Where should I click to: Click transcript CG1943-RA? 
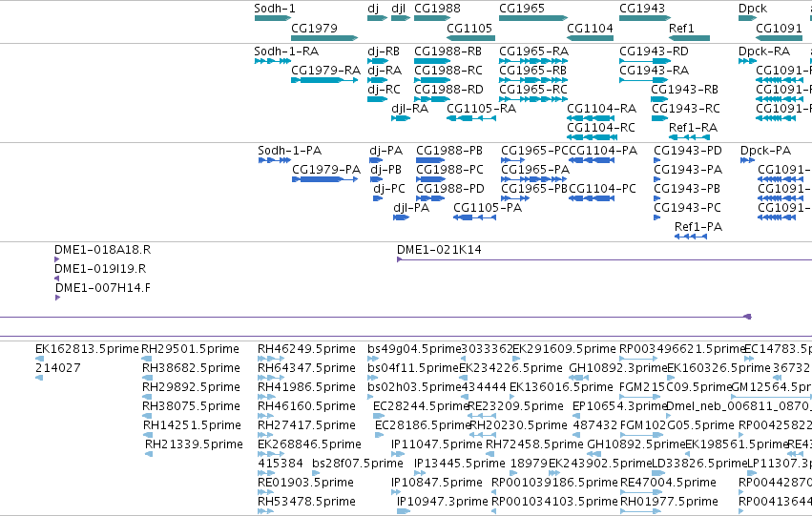point(644,80)
